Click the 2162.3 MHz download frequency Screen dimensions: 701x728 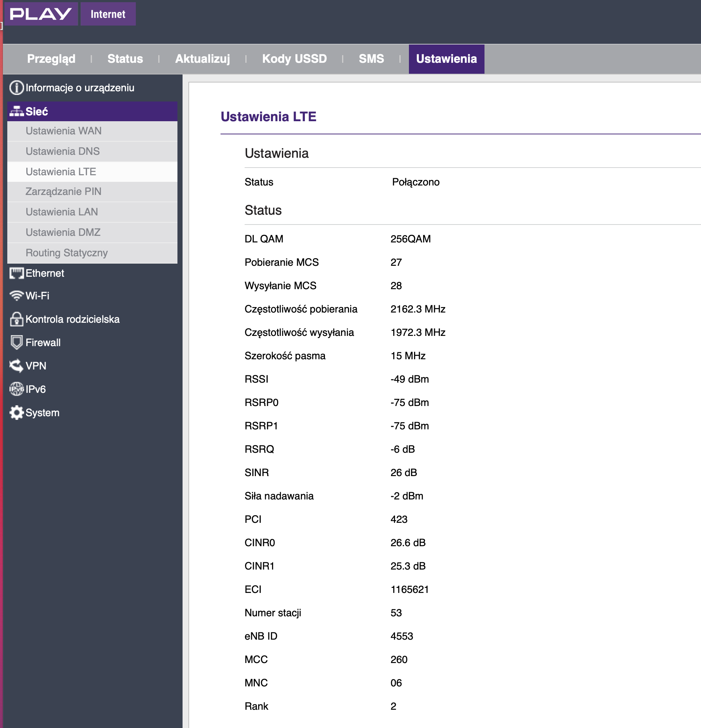point(418,309)
